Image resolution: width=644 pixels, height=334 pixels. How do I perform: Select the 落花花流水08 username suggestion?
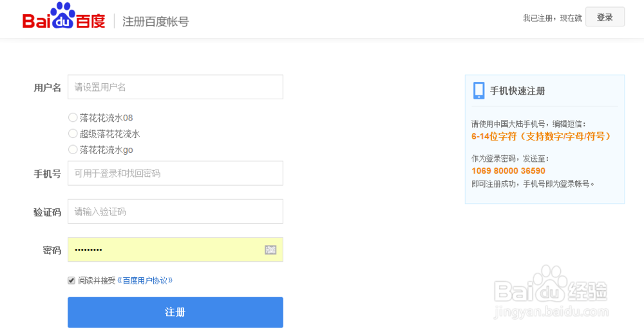[x=73, y=118]
